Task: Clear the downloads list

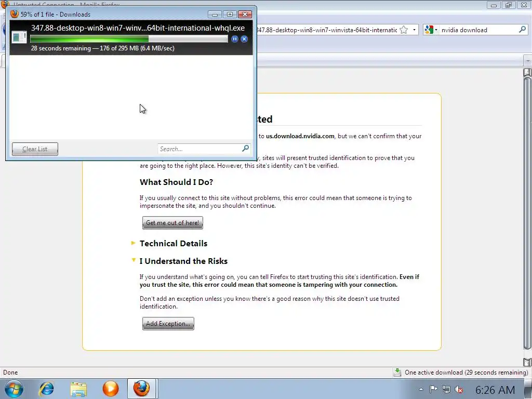Action: 35,149
